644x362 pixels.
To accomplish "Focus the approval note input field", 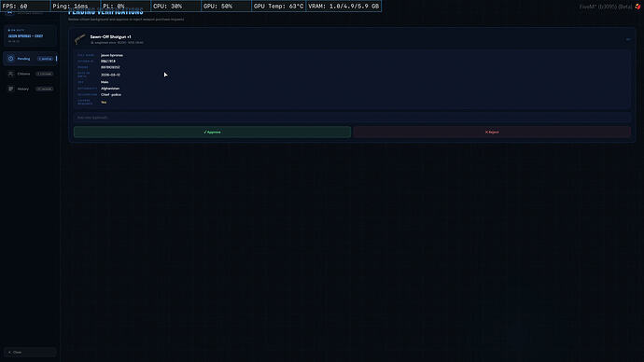I will [x=352, y=118].
